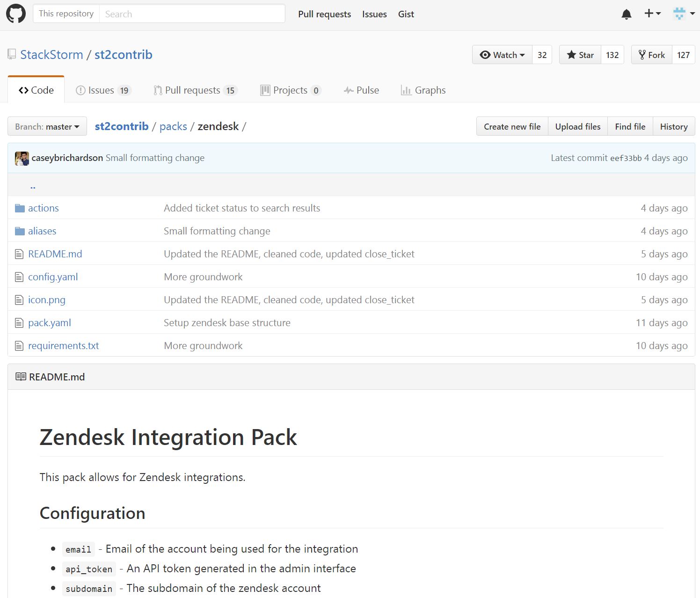
Task: Open config.yaml file
Action: (53, 277)
